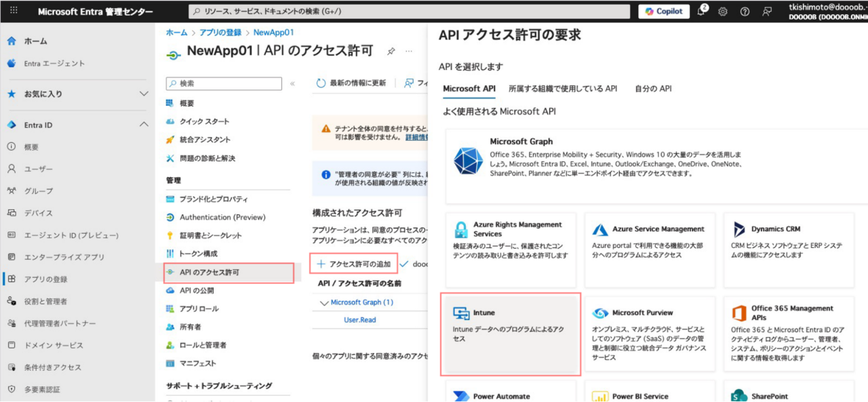This screenshot has width=868, height=402.
Task: Select the Microsoft Graph API tile
Action: [650, 167]
